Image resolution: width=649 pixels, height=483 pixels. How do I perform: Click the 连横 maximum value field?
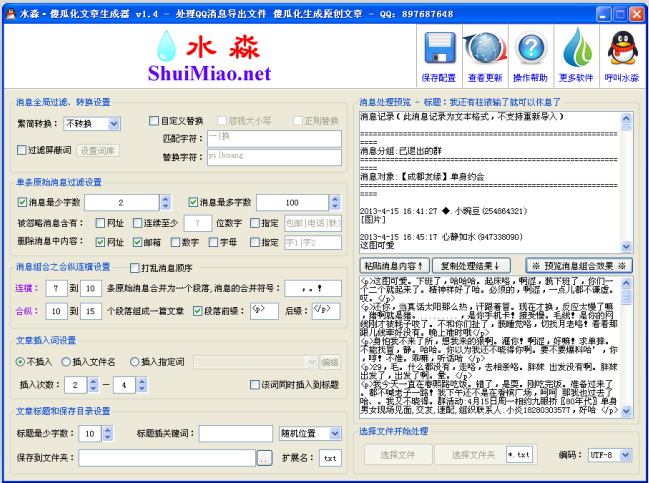[91, 288]
